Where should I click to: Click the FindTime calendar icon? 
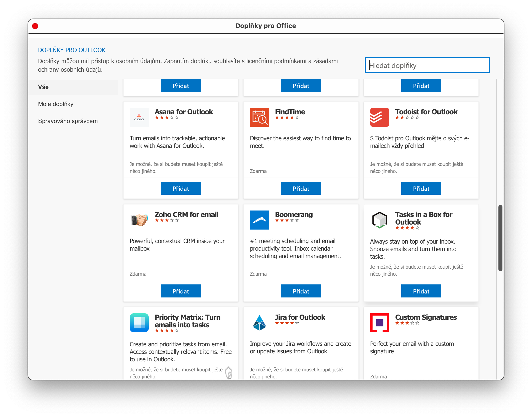tap(259, 117)
